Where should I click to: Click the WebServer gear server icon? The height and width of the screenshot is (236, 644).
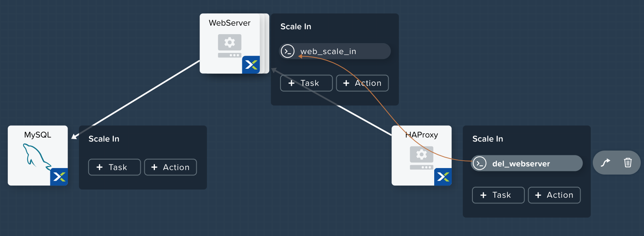[230, 46]
